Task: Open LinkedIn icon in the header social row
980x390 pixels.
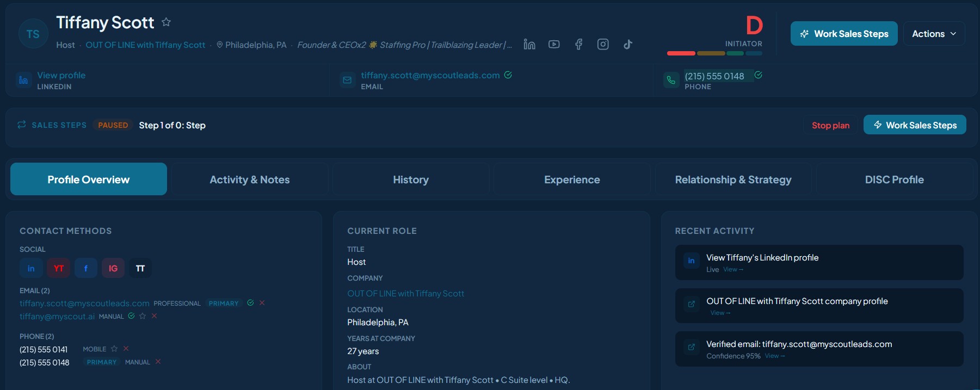Action: (529, 45)
